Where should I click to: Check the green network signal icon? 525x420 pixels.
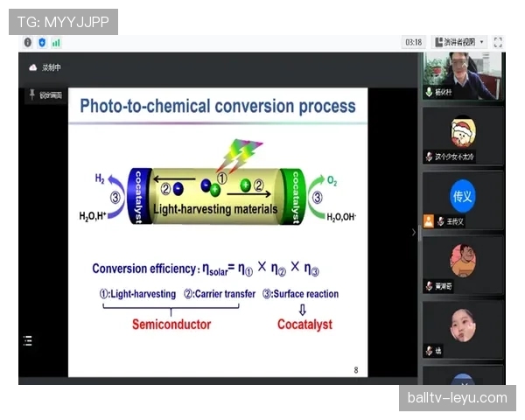(55, 42)
